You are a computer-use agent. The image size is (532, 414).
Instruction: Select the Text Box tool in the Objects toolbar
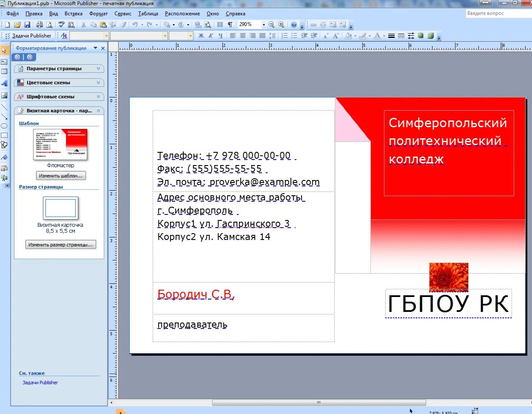point(4,62)
